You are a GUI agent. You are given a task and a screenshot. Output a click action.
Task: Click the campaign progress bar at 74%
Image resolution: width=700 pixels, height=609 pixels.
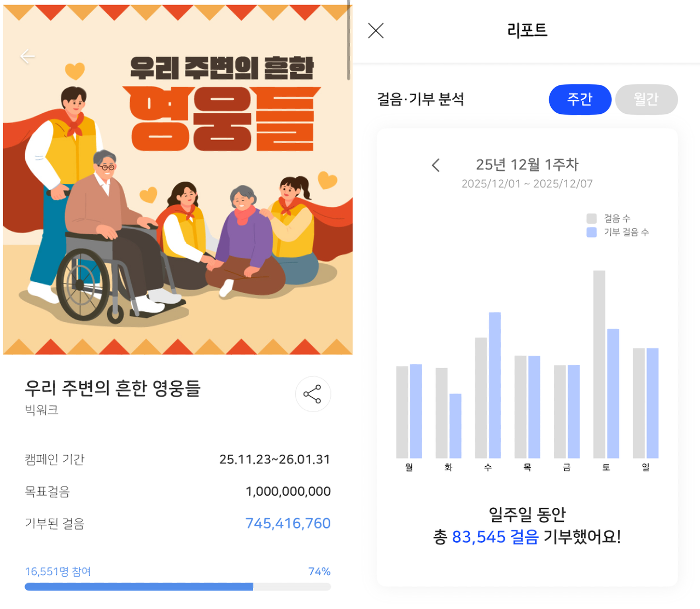178,587
